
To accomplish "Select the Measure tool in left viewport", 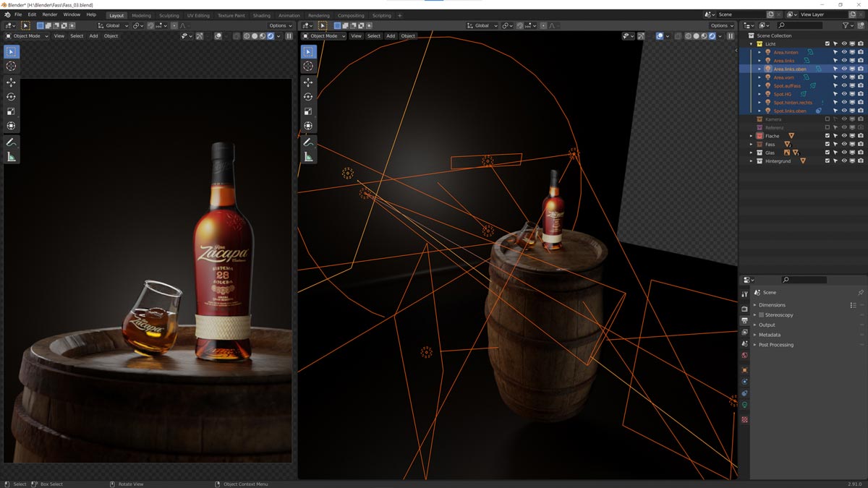I will point(11,157).
